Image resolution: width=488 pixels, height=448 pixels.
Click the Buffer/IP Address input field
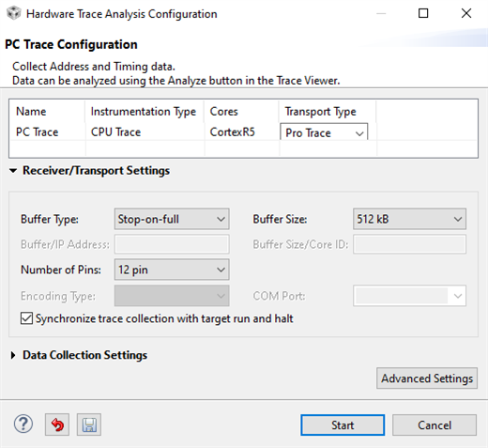point(172,244)
